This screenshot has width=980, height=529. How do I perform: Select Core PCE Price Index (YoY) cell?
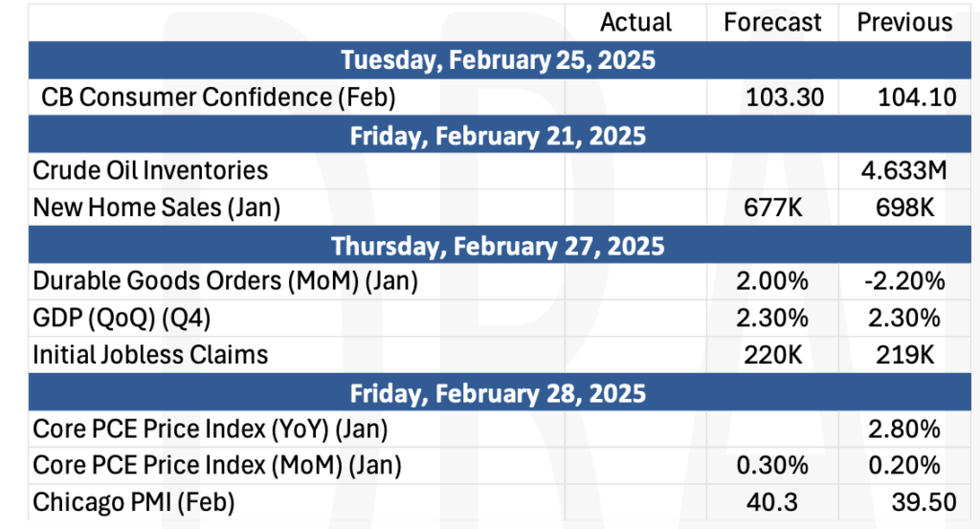pyautogui.click(x=297, y=430)
